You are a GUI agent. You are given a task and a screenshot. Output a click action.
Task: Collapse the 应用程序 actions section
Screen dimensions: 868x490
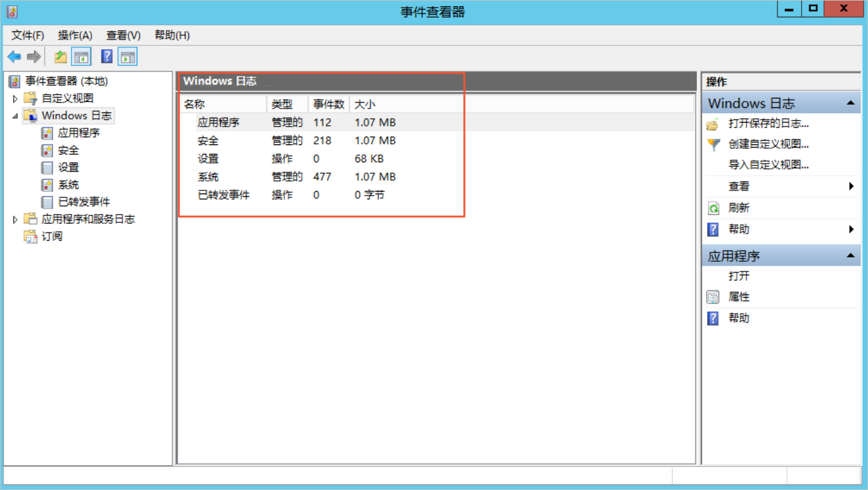point(851,256)
